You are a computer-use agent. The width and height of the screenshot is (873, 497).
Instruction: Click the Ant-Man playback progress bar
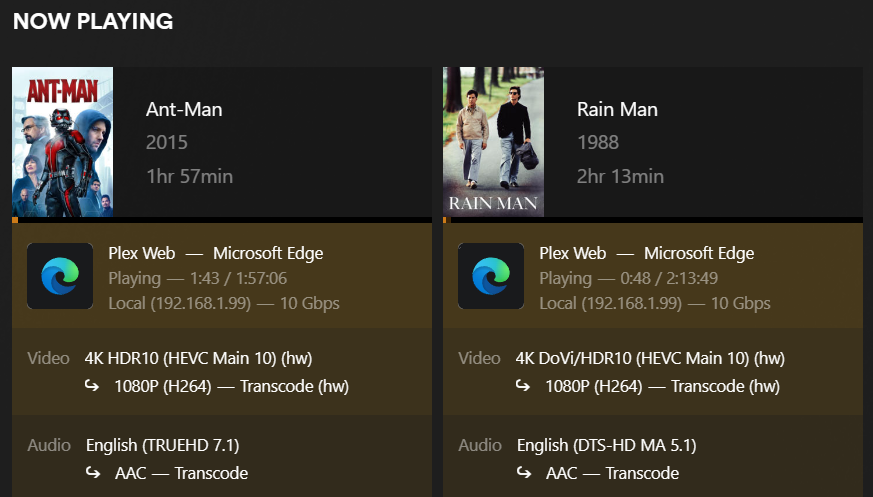pos(222,220)
